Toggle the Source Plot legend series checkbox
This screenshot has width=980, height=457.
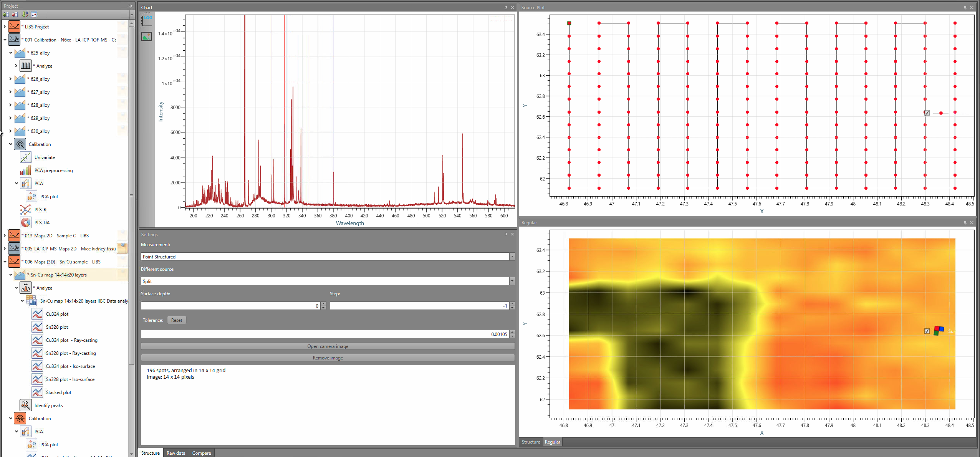point(927,113)
